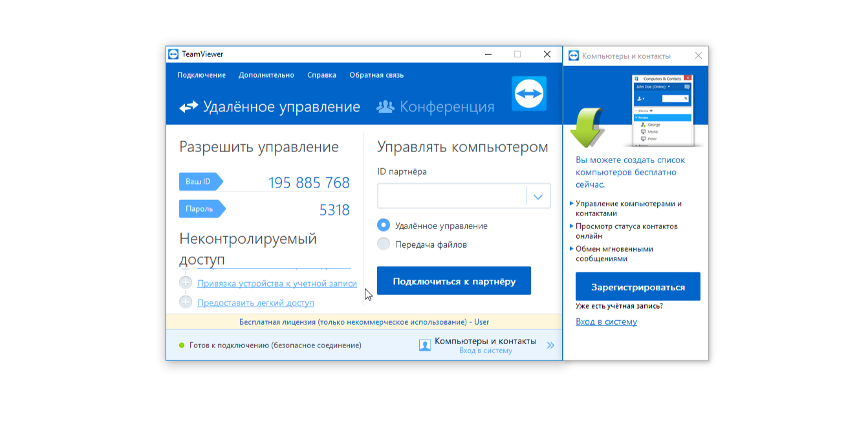Click the Зарегистрироваться button
Screen dimensions: 868x427
pos(637,286)
